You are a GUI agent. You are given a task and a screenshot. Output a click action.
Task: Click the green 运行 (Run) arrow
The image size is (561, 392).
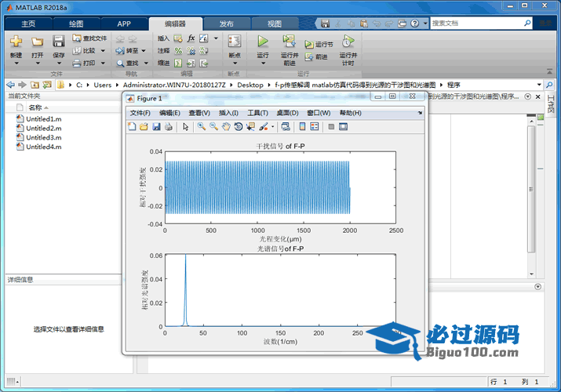click(x=263, y=42)
